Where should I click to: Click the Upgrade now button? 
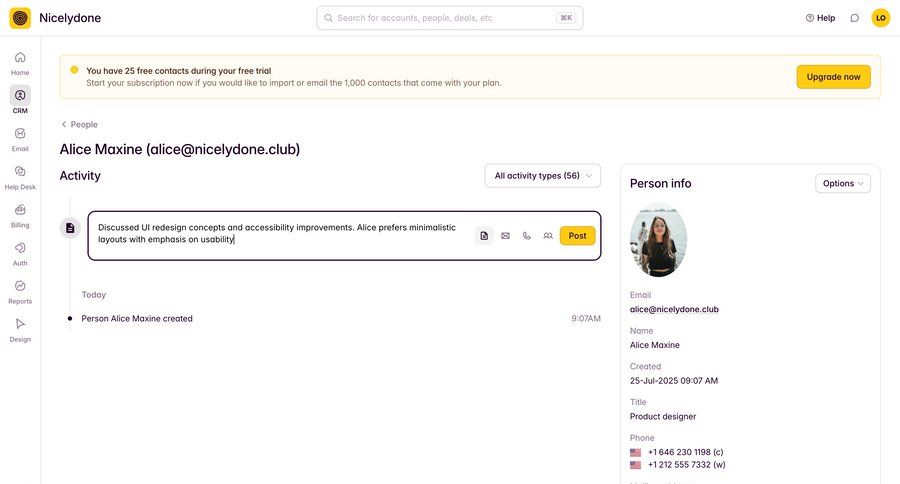point(833,77)
